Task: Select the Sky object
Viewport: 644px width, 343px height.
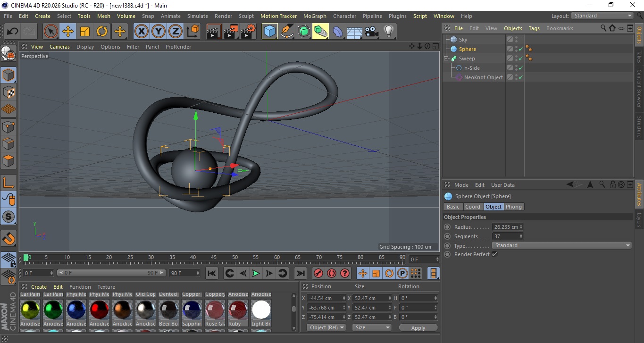Action: (x=463, y=40)
